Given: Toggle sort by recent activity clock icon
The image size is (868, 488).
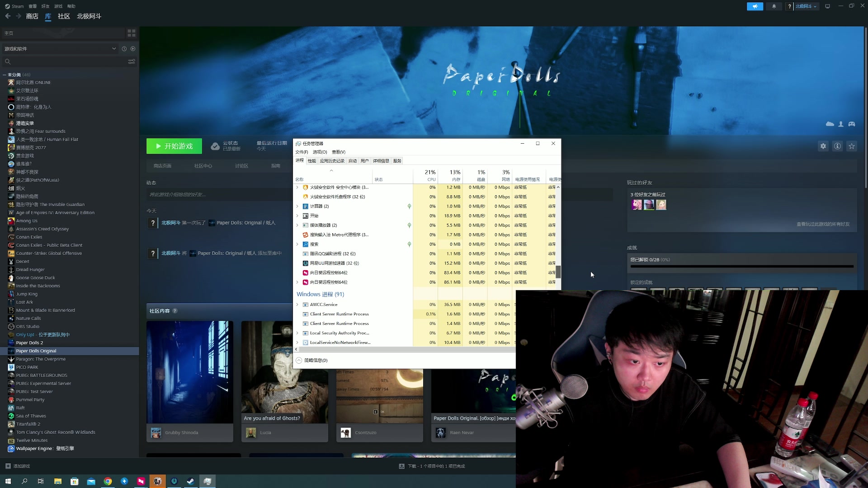Looking at the screenshot, I should click(x=124, y=49).
